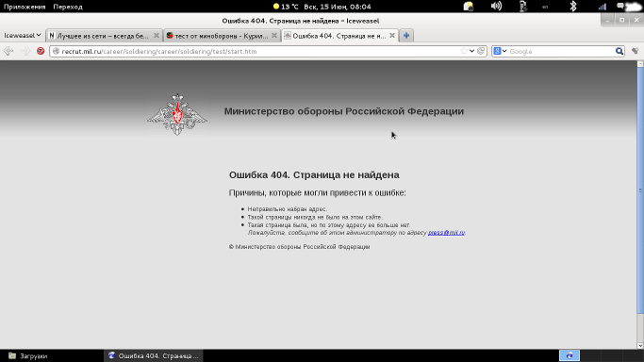Click the line 'Такой страницы никогда не было на этом сайте.'

pos(315,217)
